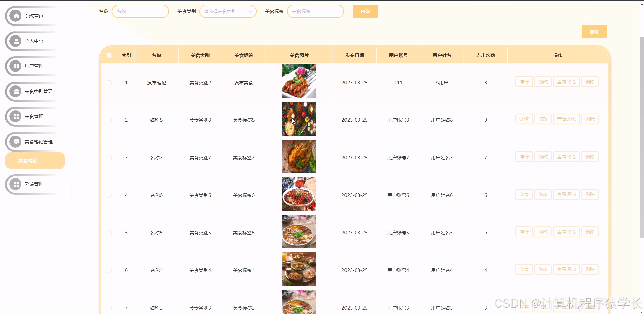Check the checkbox next to 名称8
Viewport: 644px width, 314px height.
tap(109, 120)
